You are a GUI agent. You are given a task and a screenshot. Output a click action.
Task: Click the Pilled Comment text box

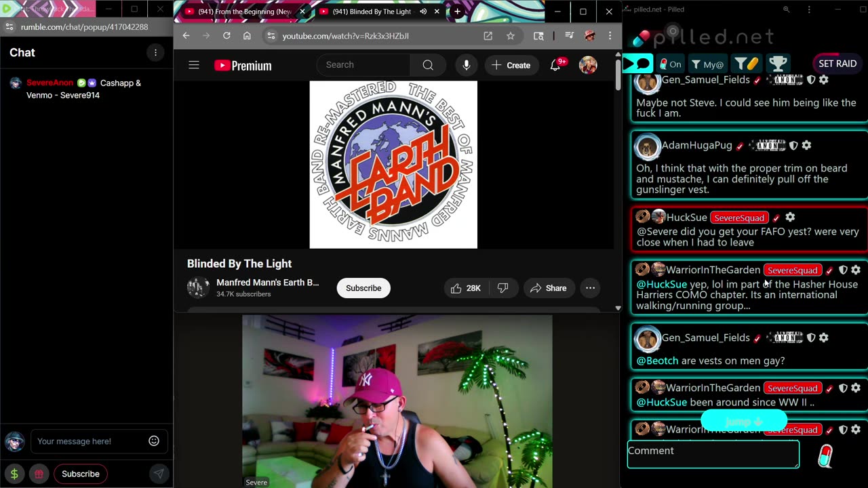[713, 454]
